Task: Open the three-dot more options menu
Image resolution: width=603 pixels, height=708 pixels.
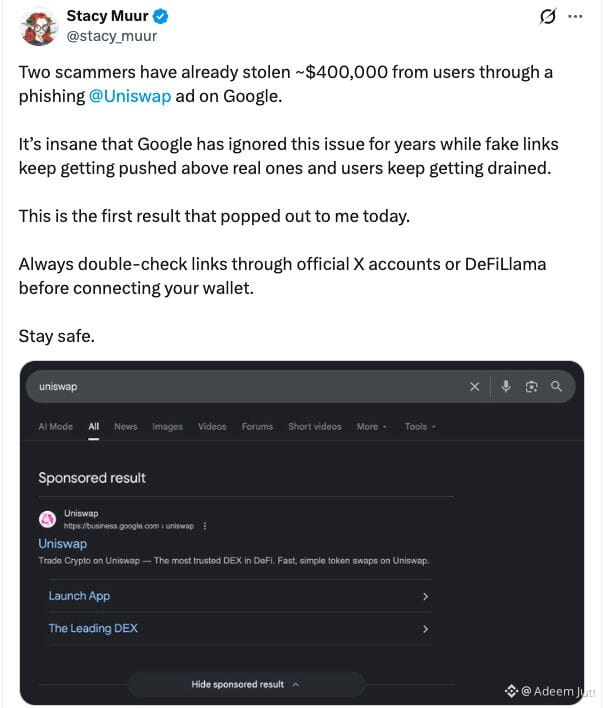Action: tap(575, 17)
